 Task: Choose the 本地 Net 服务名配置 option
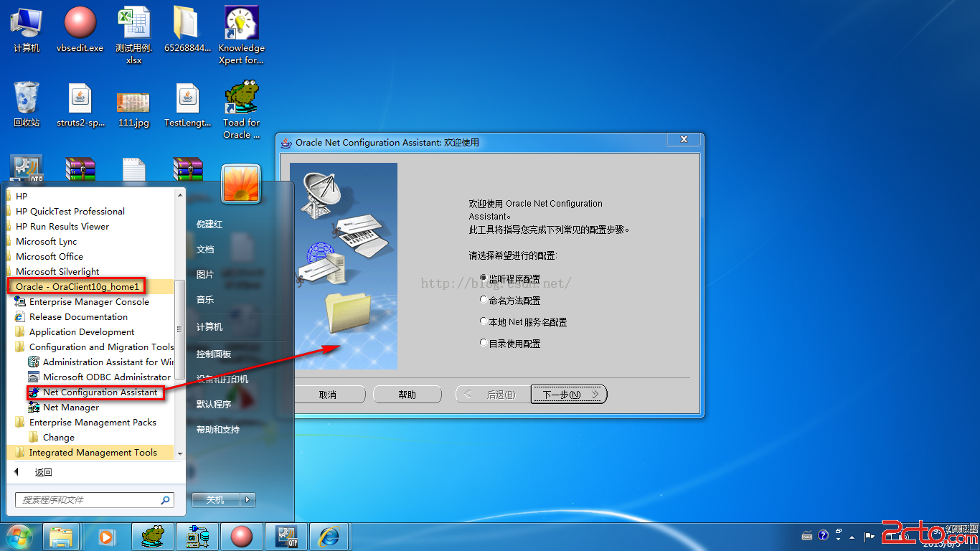(484, 321)
